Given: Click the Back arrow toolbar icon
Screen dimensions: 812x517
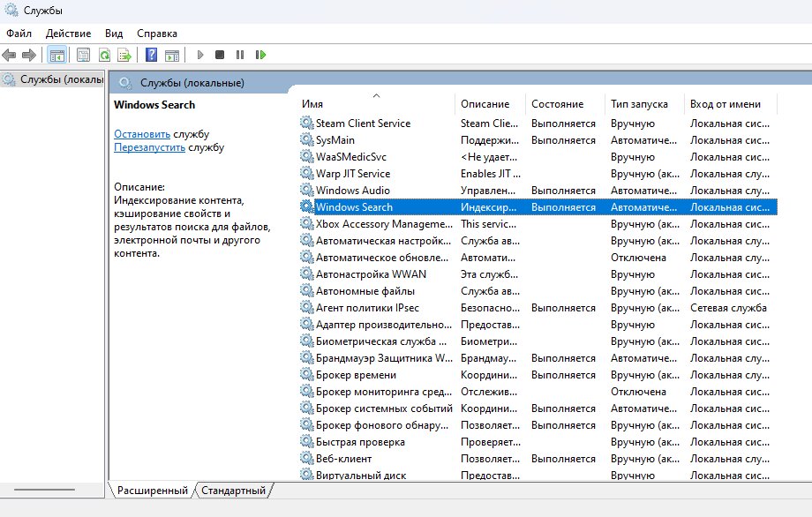Looking at the screenshot, I should pyautogui.click(x=9, y=55).
